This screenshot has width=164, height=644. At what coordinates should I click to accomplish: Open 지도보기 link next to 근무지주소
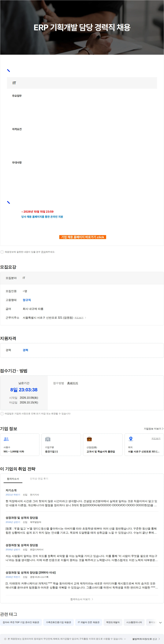[x=79, y=318]
